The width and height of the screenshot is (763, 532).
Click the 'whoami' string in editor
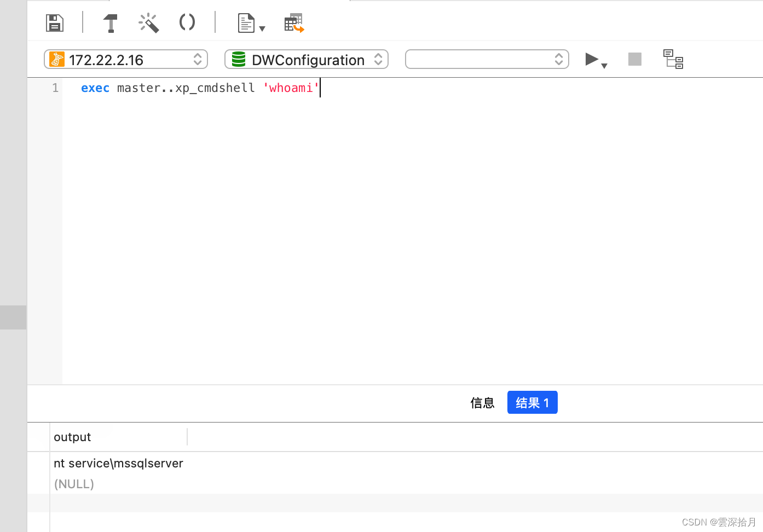tap(291, 88)
